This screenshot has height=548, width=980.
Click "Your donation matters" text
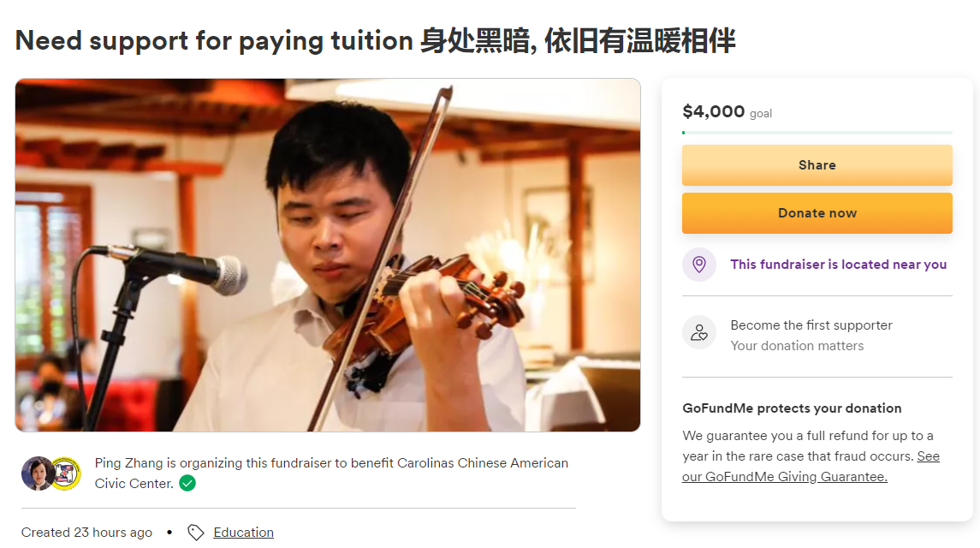click(797, 346)
